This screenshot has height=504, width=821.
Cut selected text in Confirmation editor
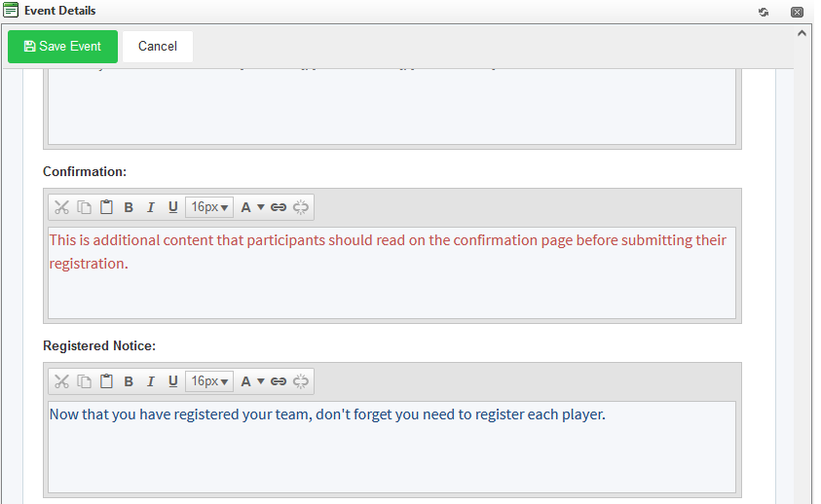[61, 207]
